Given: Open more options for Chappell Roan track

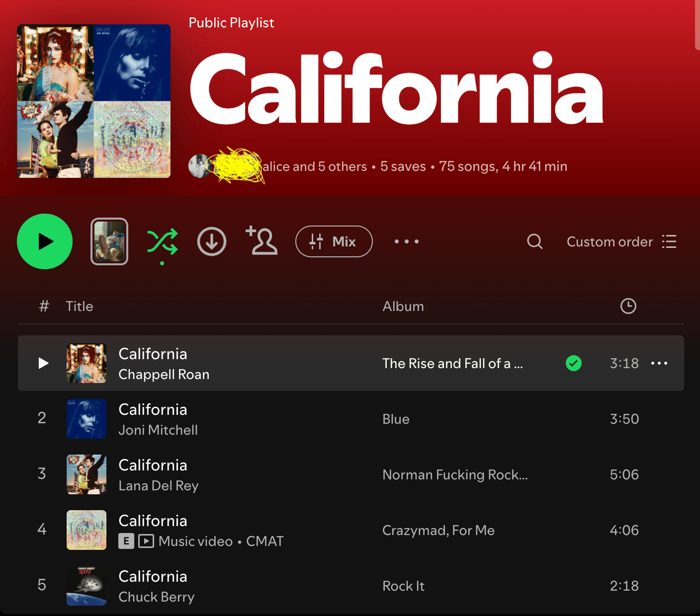Looking at the screenshot, I should (659, 363).
